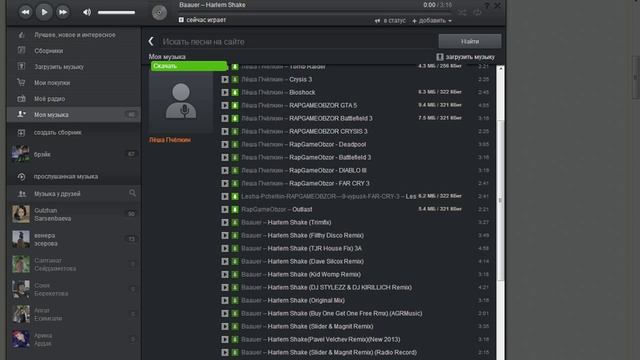Open венера эсерова's music
This screenshot has width=640, height=360.
click(73, 239)
